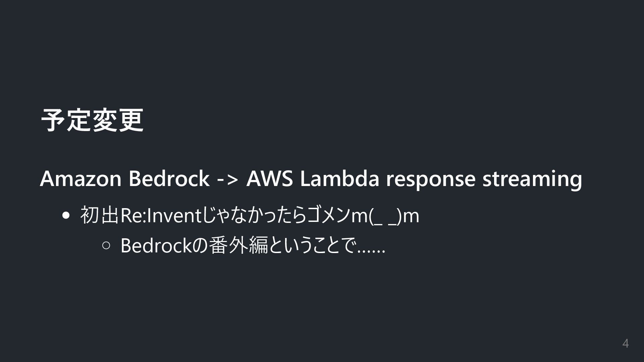Click ということで in the sub-bullet

tap(312, 246)
